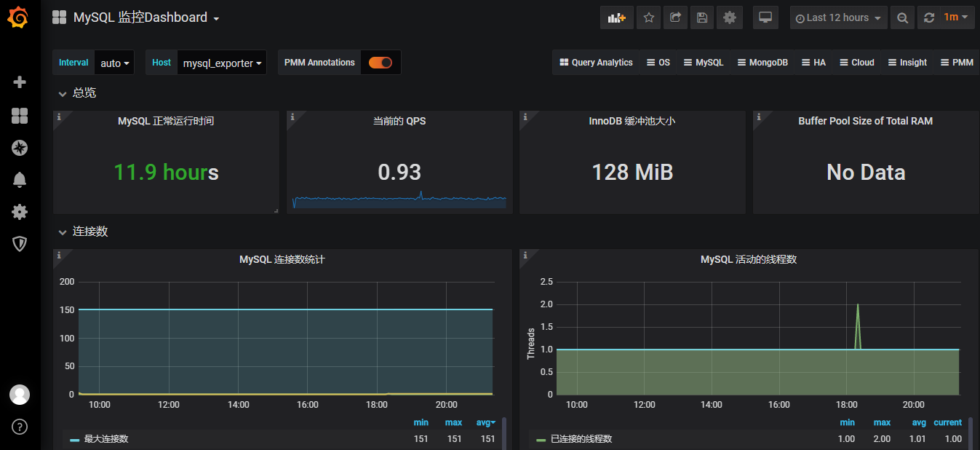This screenshot has height=450, width=980.
Task: Toggle the PMM Annotations switch
Action: pos(380,63)
